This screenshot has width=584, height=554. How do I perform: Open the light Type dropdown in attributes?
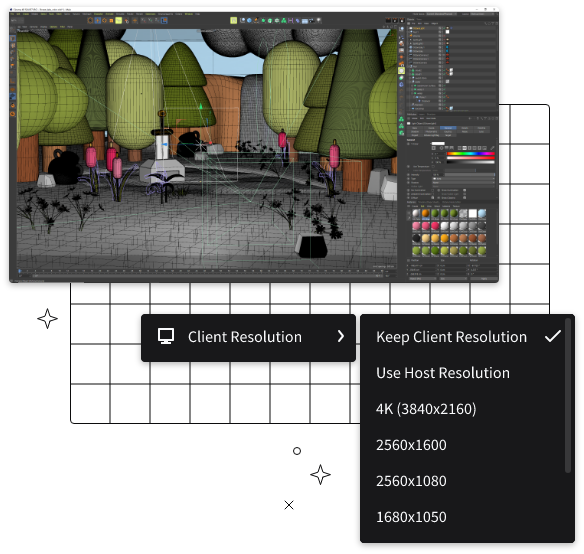(463, 179)
